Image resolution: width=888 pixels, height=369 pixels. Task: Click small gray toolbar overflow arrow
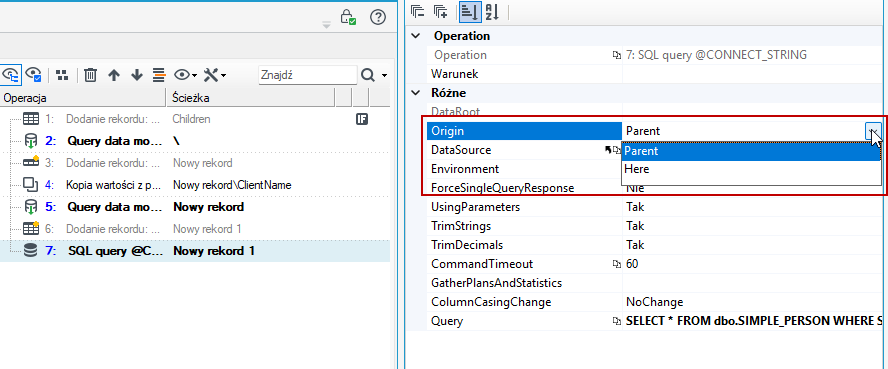point(326,24)
